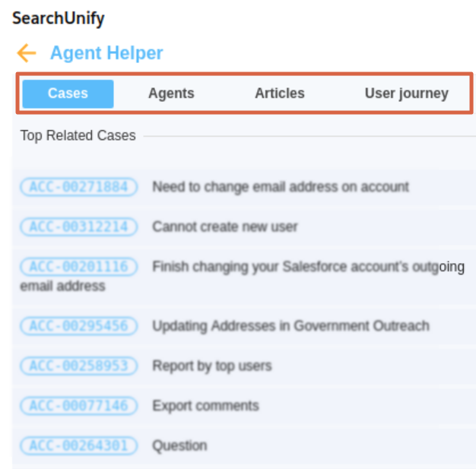Viewport: 476px width, 469px height.
Task: Select the Articles tab
Action: pyautogui.click(x=280, y=94)
